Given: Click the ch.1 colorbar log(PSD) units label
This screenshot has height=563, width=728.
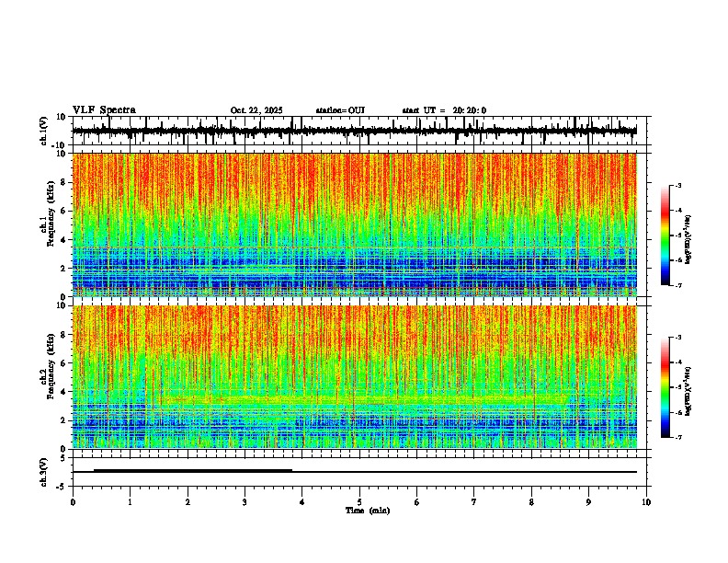Looking at the screenshot, I should pos(688,239).
